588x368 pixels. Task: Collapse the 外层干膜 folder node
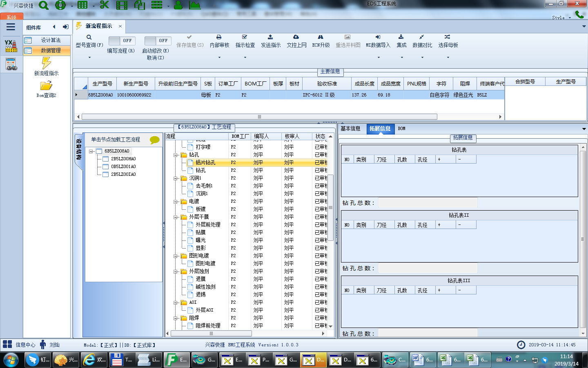pyautogui.click(x=175, y=217)
